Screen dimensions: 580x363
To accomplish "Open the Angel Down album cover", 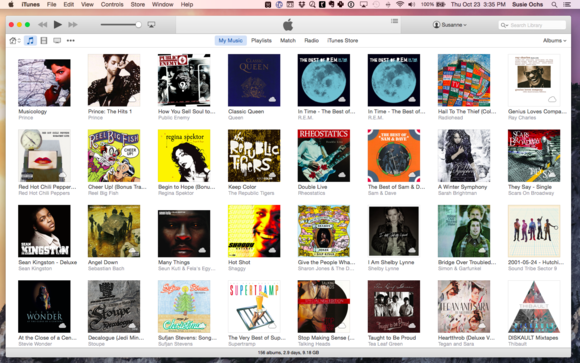I will tap(114, 231).
